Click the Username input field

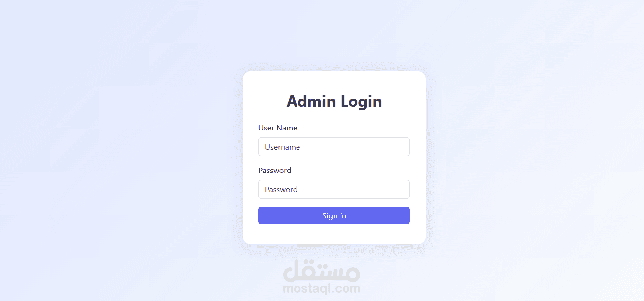(x=334, y=147)
